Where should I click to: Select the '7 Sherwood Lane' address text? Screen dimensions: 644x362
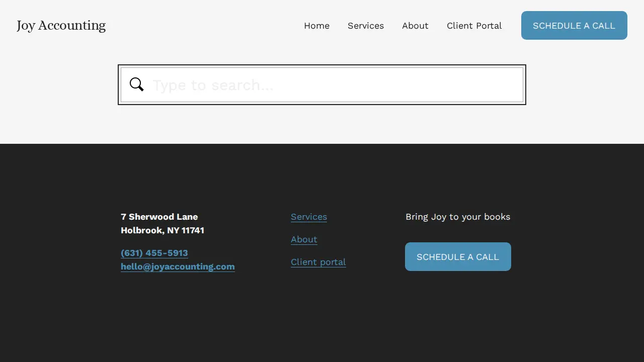click(x=159, y=217)
